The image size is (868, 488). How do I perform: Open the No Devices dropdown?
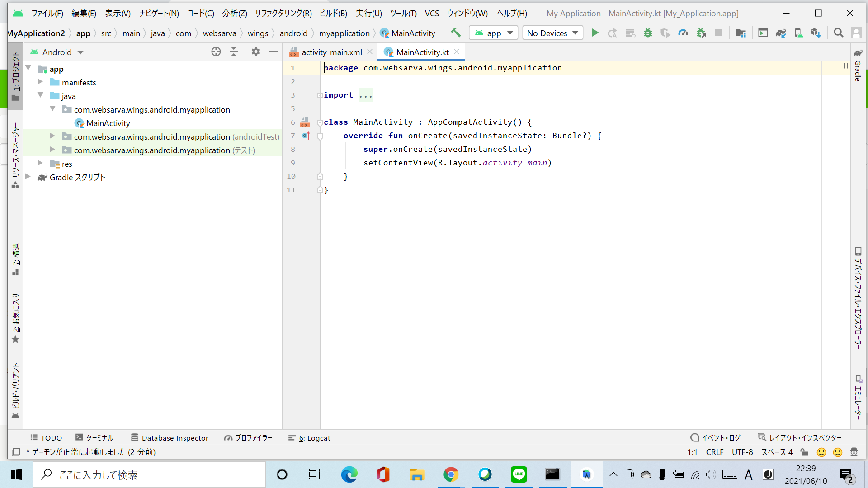tap(552, 33)
